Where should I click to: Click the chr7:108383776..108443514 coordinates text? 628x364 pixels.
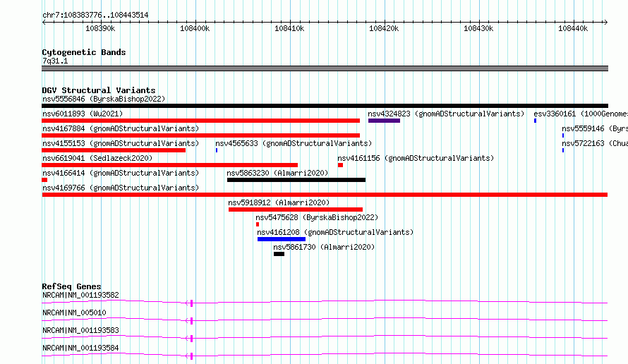[95, 16]
